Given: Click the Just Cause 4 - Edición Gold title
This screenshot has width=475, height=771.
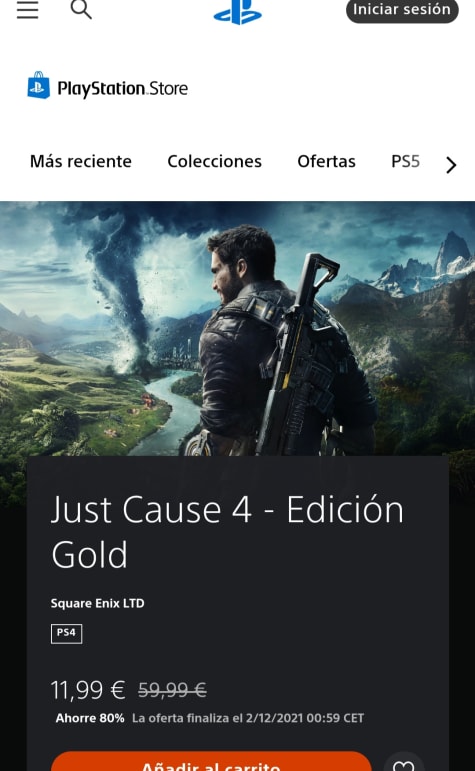Looking at the screenshot, I should click(x=227, y=532).
